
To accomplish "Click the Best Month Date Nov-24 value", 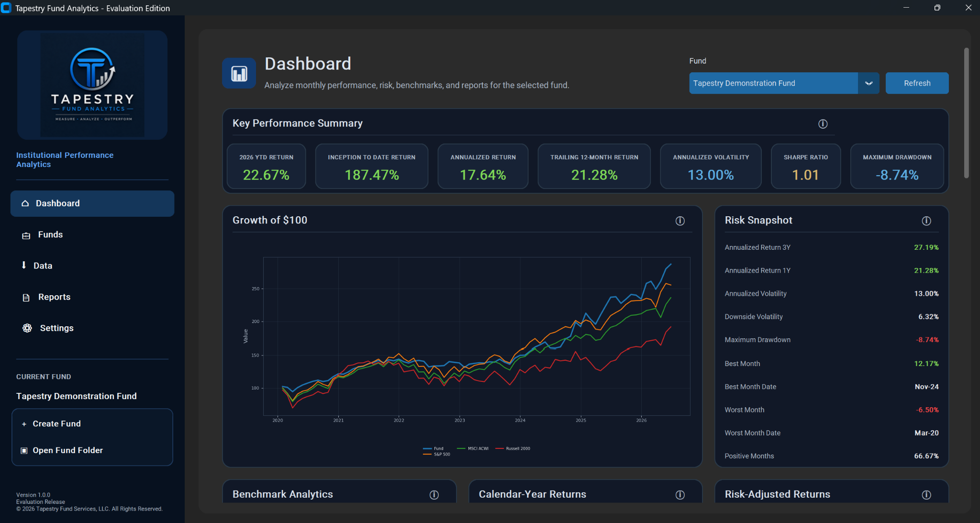I will pyautogui.click(x=926, y=387).
